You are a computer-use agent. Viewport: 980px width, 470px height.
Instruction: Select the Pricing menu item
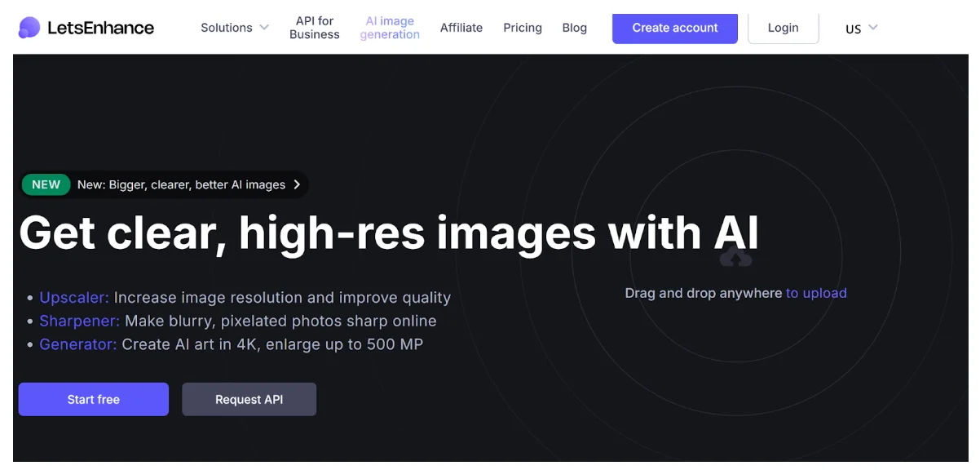click(x=523, y=28)
